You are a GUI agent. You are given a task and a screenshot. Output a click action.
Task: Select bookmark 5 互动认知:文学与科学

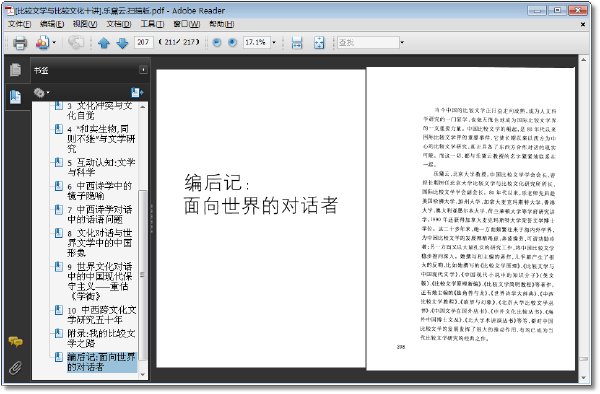pyautogui.click(x=101, y=167)
